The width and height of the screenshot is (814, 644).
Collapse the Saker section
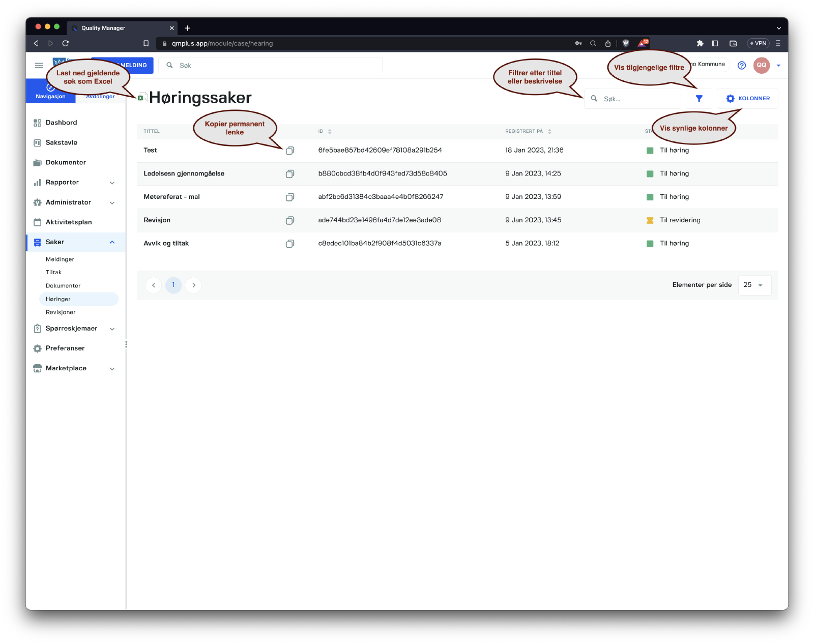(112, 242)
